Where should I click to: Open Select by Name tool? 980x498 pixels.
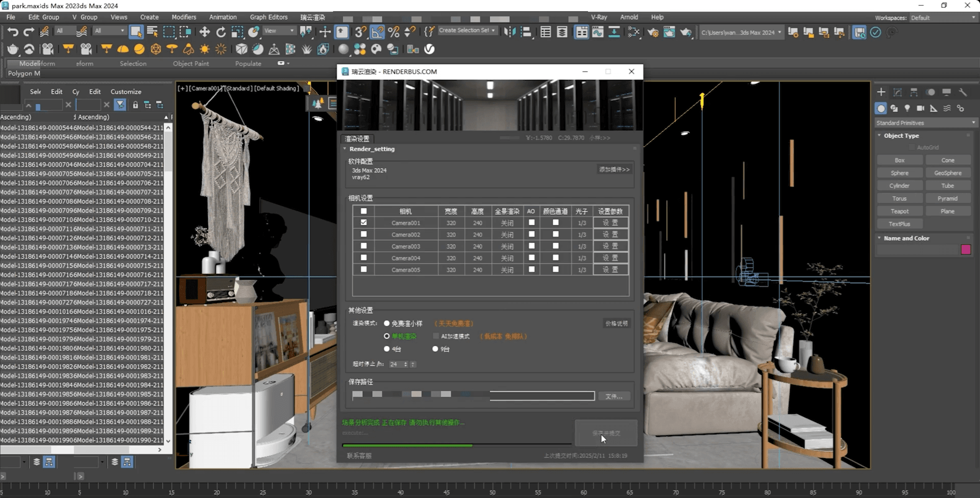tap(152, 32)
